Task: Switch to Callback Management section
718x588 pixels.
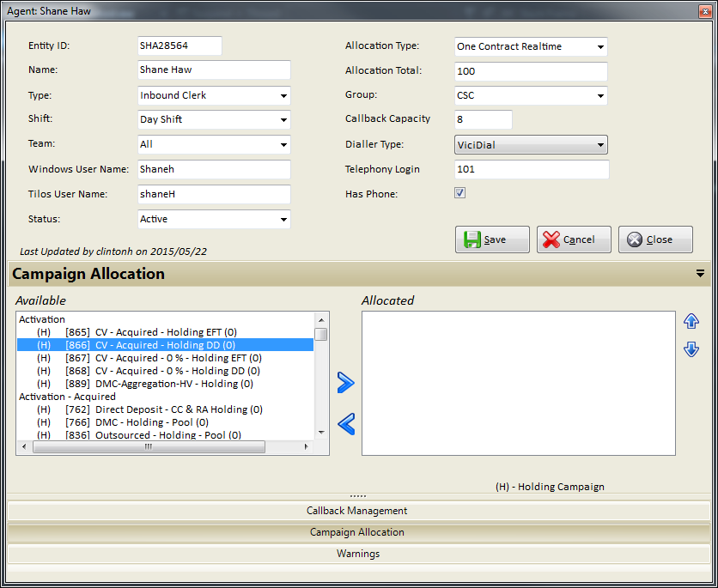Action: pyautogui.click(x=358, y=511)
